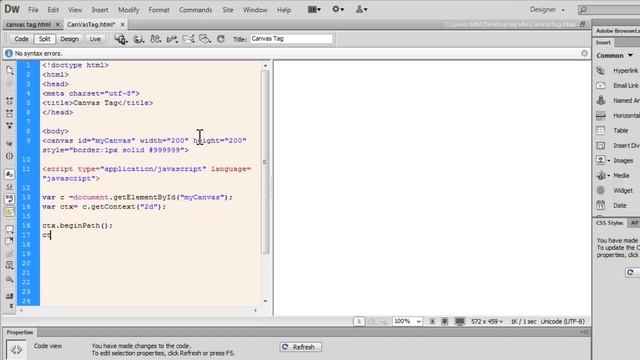
Task: Open the Site user dropdown
Action: [361, 9]
